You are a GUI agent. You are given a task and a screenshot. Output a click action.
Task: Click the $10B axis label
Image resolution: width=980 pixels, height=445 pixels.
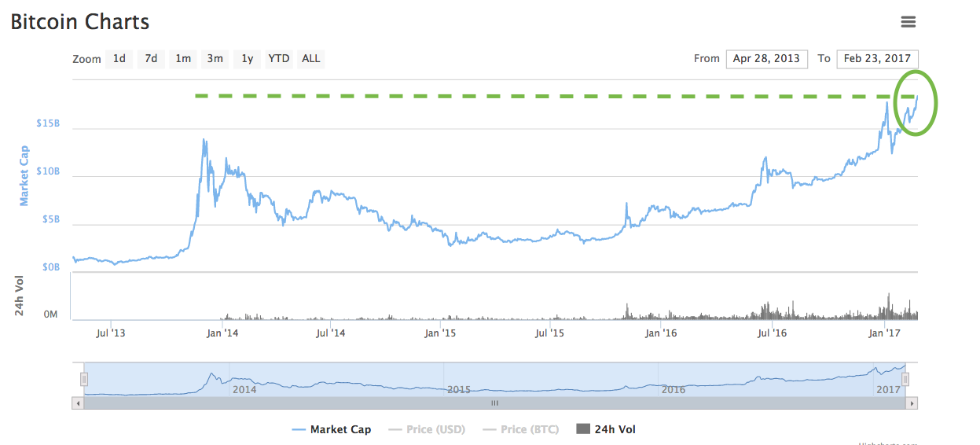(x=47, y=171)
